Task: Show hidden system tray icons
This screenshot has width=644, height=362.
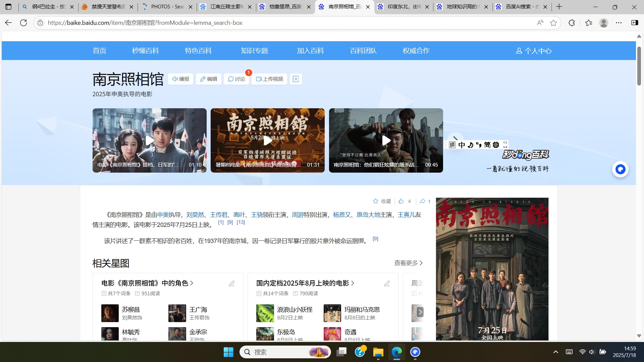Action: (x=555, y=352)
